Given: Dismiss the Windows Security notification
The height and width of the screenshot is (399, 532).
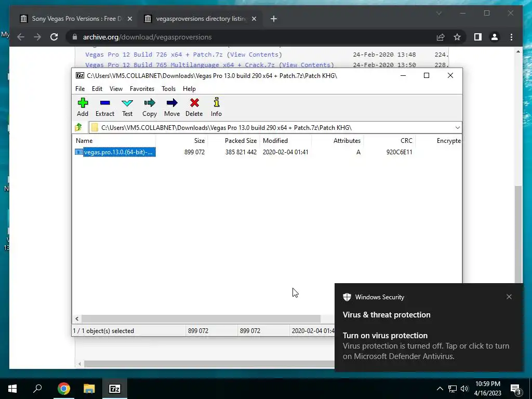Looking at the screenshot, I should [509, 297].
